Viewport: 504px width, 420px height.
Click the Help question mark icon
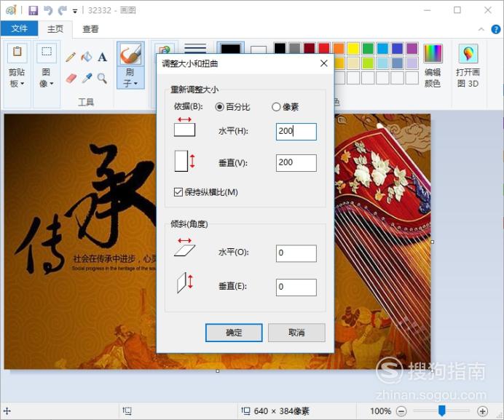pyautogui.click(x=496, y=30)
